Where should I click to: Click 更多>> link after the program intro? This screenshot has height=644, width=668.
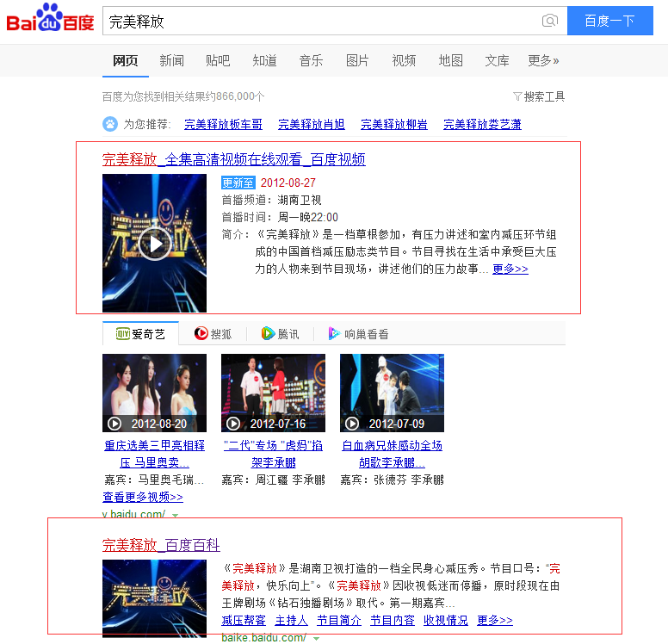point(510,269)
